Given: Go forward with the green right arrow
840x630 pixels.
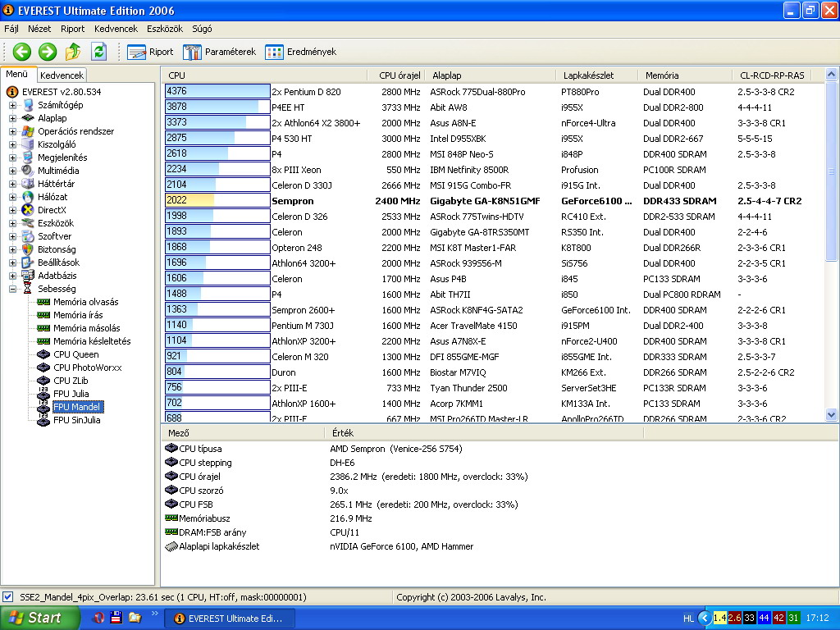Looking at the screenshot, I should pos(47,52).
